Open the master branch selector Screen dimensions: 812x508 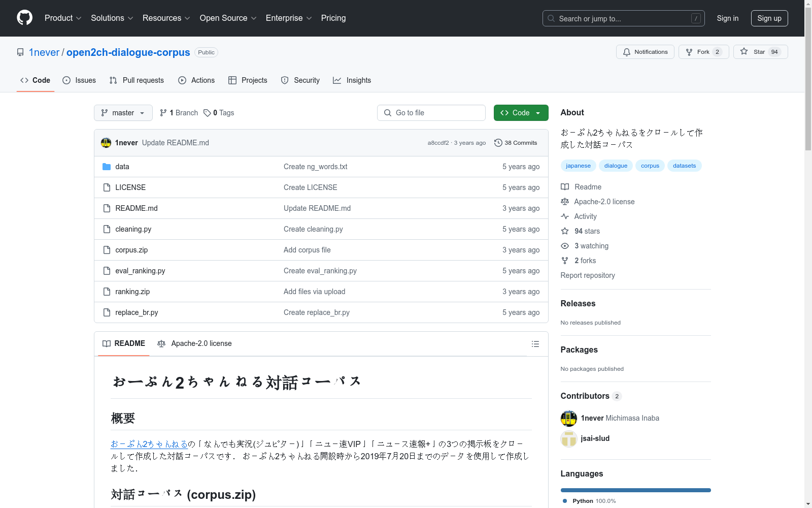click(x=123, y=113)
